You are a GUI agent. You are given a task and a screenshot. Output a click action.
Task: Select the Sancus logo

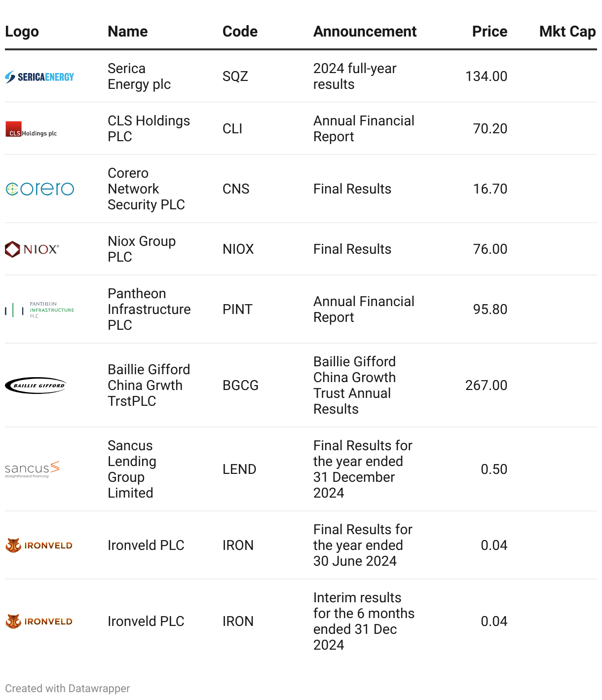(x=32, y=469)
